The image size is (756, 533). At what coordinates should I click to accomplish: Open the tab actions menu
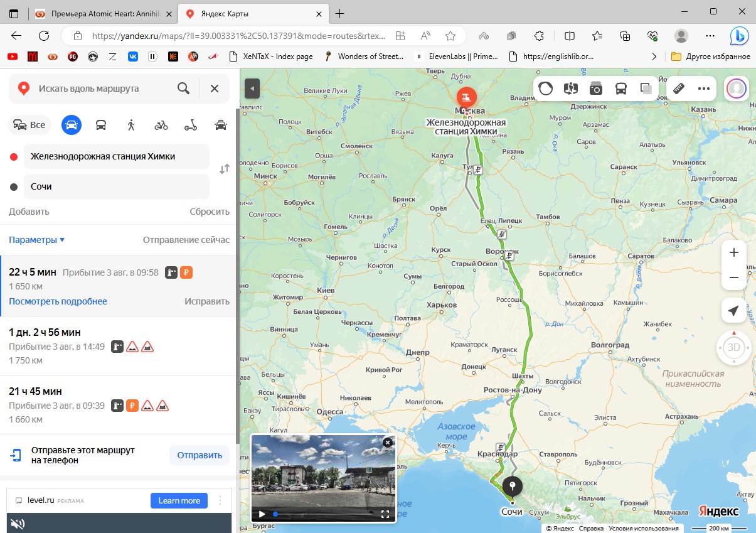(x=14, y=13)
